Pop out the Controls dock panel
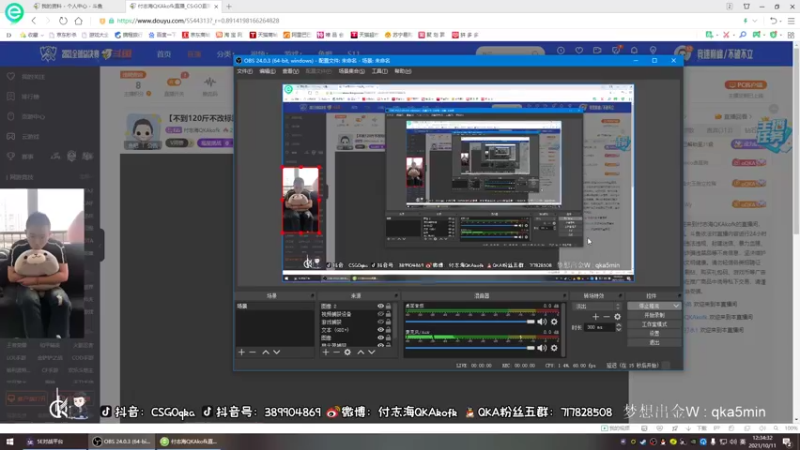Image resolution: width=800 pixels, height=450 pixels. pos(679,296)
